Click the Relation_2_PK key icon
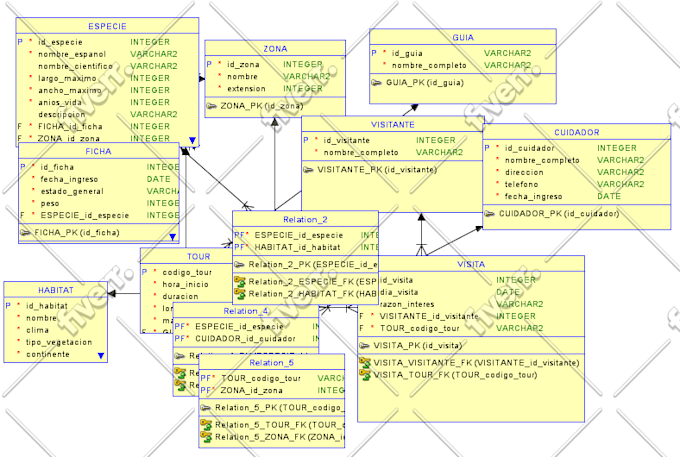 [239, 264]
